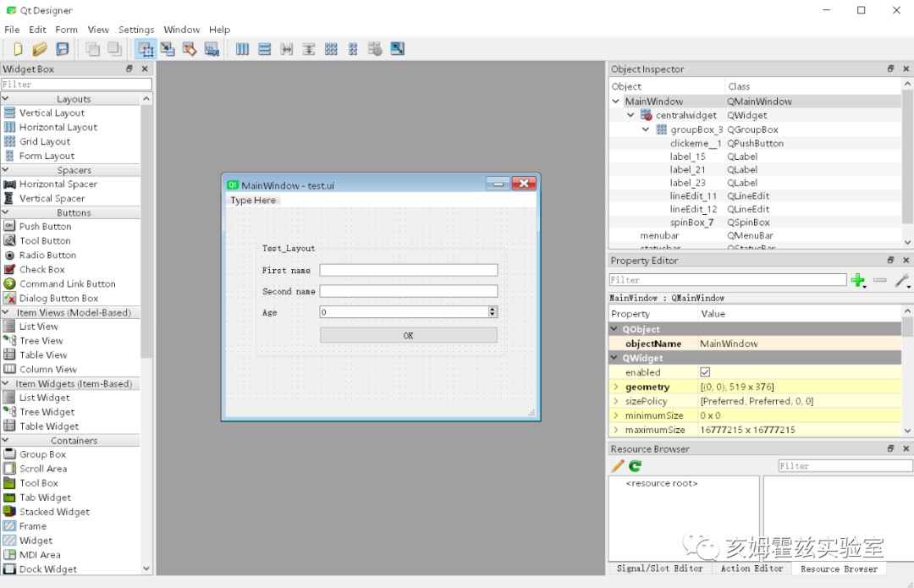Click the Object Inspector scrollbar down arrow
This screenshot has width=914, height=588.
907,243
